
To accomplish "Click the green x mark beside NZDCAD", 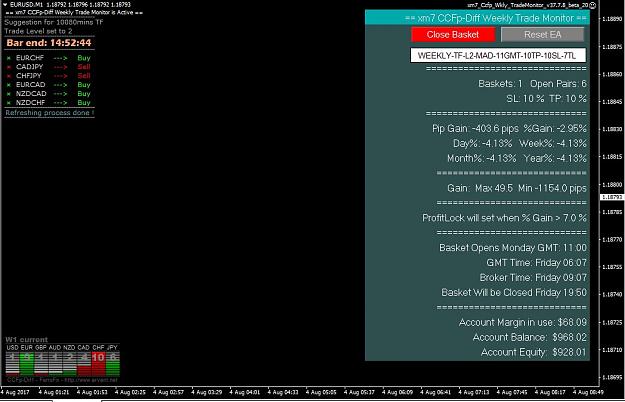I will [9, 94].
